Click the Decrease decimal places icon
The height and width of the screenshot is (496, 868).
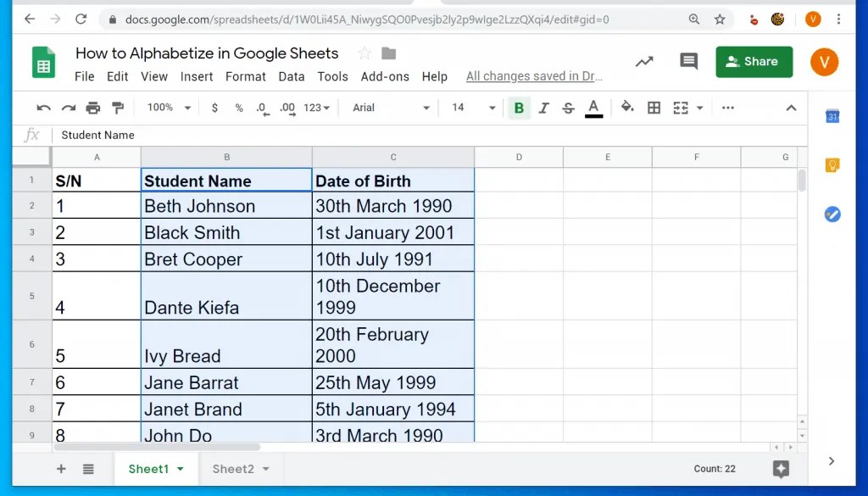coord(263,108)
